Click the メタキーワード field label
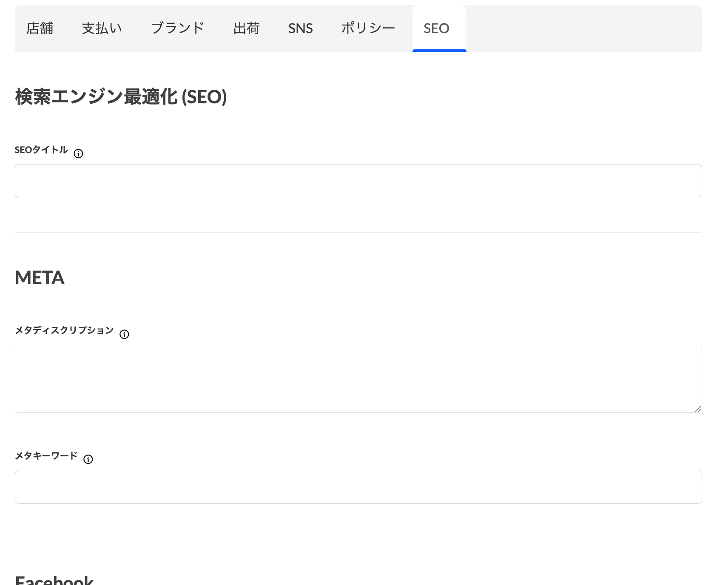Viewport: 728px width, 585px height. click(46, 456)
